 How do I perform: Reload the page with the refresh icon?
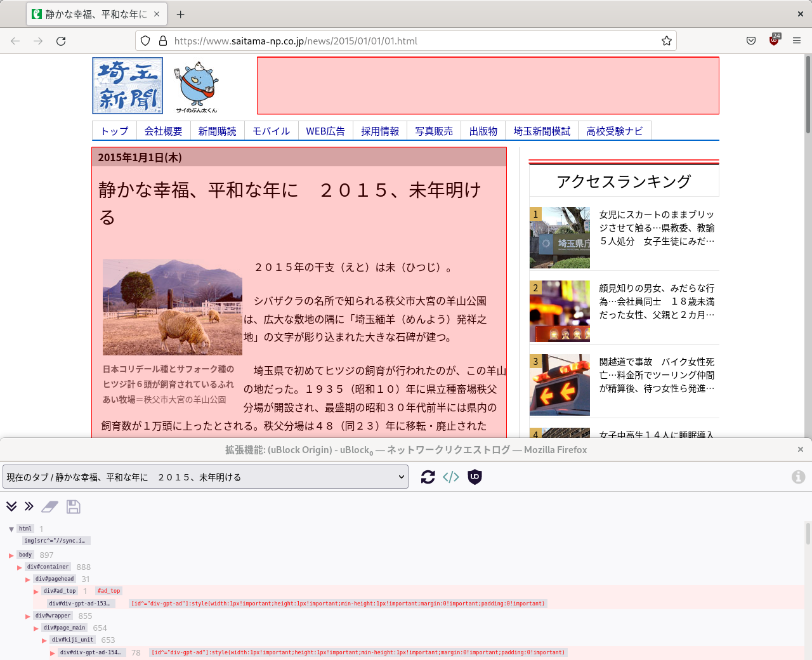pyautogui.click(x=61, y=41)
